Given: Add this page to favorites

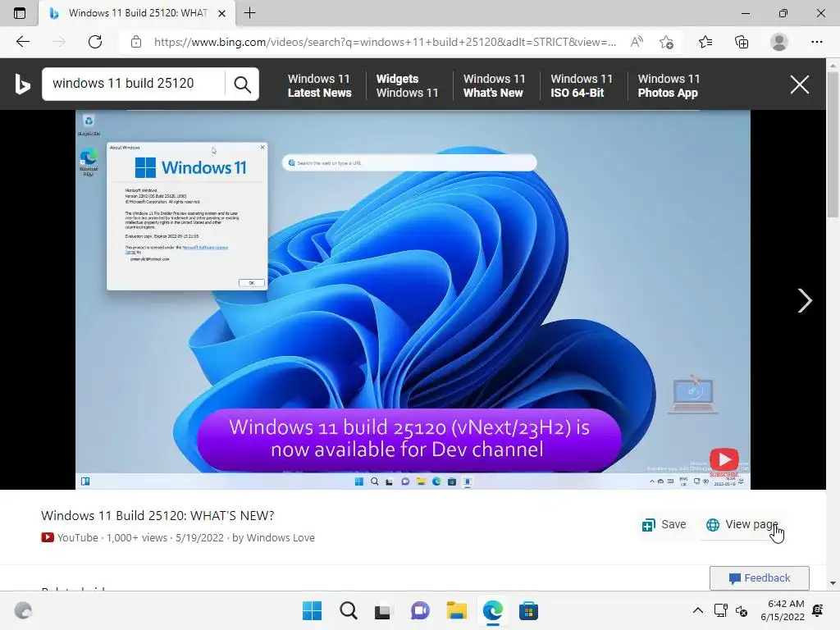Looking at the screenshot, I should click(666, 42).
